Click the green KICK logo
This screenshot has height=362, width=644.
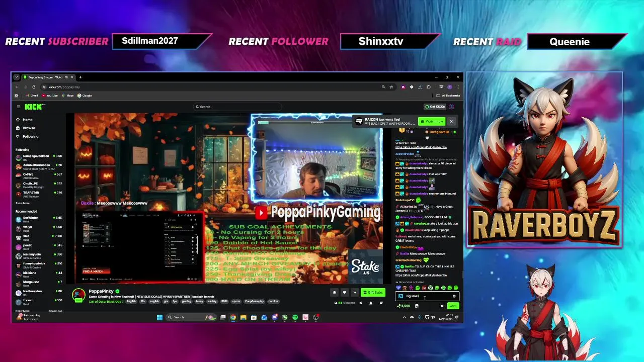coord(34,107)
